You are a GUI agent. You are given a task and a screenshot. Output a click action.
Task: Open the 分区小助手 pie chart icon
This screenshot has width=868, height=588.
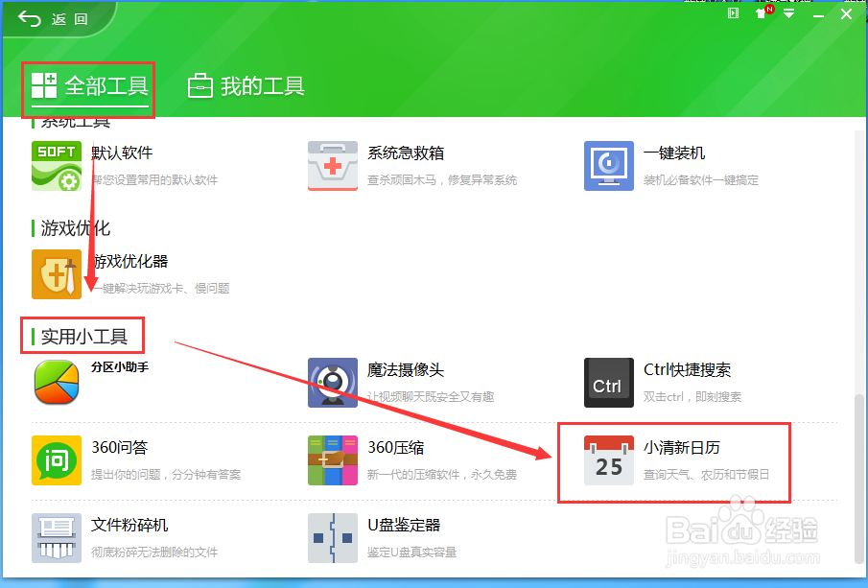(57, 382)
